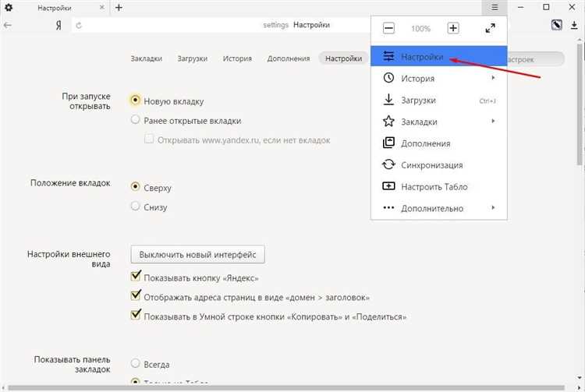Enter fullscreen mode with the arrows icon
585x392 pixels.
[x=491, y=28]
